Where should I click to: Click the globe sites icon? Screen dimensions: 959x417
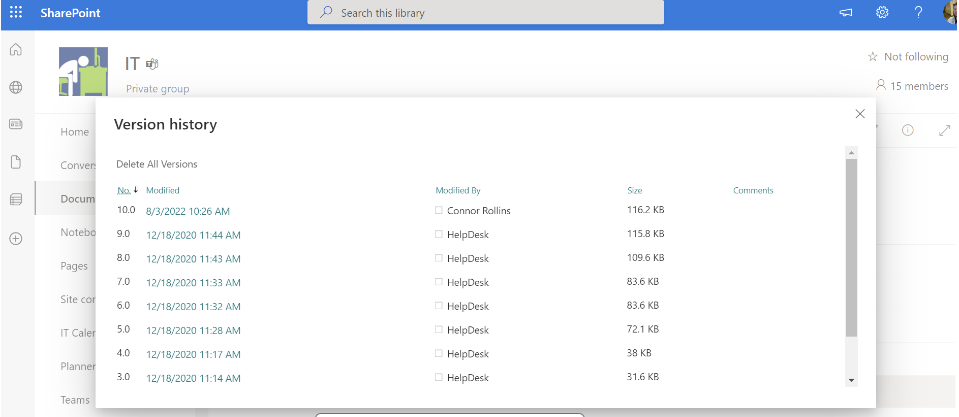(x=16, y=88)
